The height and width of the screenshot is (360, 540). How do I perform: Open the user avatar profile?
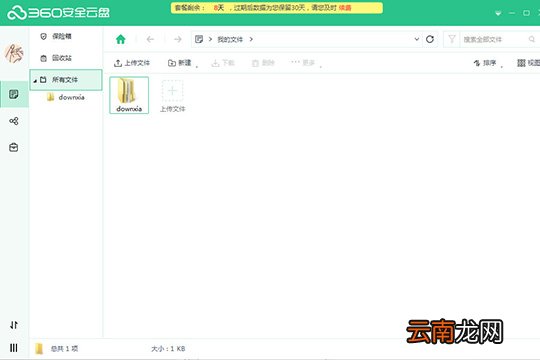[14, 54]
